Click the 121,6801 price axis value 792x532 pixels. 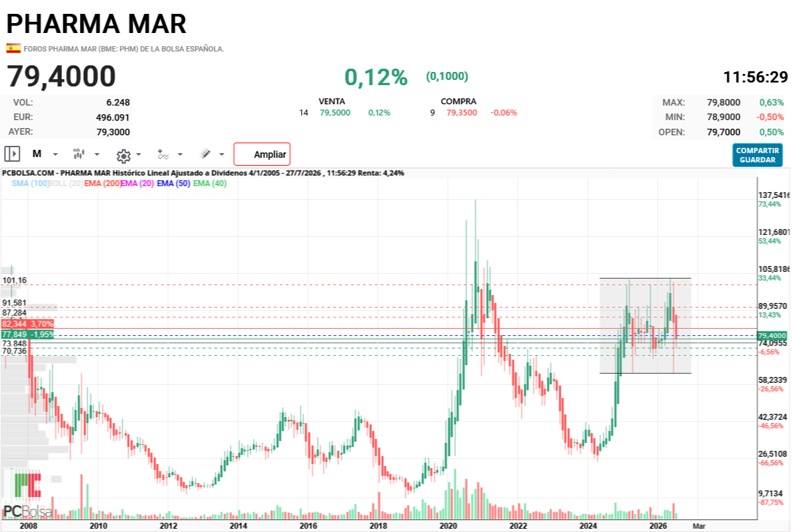click(774, 232)
